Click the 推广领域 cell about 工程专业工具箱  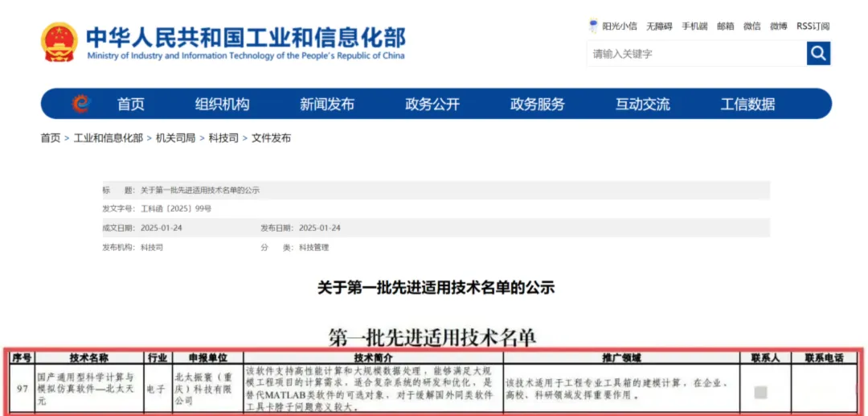(621, 389)
